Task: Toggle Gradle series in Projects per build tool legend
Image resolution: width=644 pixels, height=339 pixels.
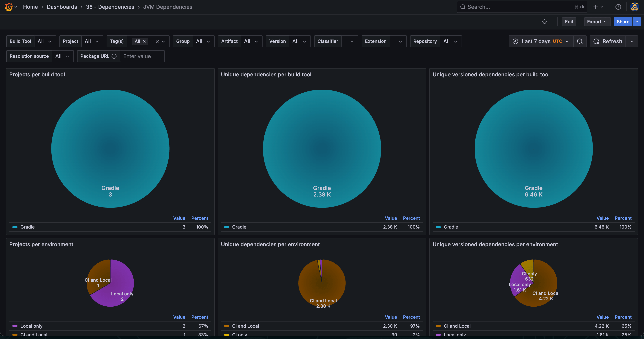Action: click(28, 227)
